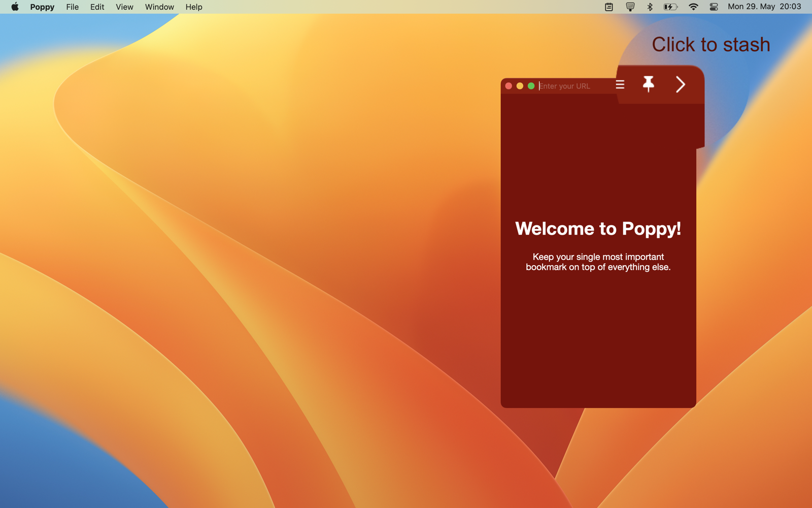
Task: Open the View menu
Action: pyautogui.click(x=124, y=7)
